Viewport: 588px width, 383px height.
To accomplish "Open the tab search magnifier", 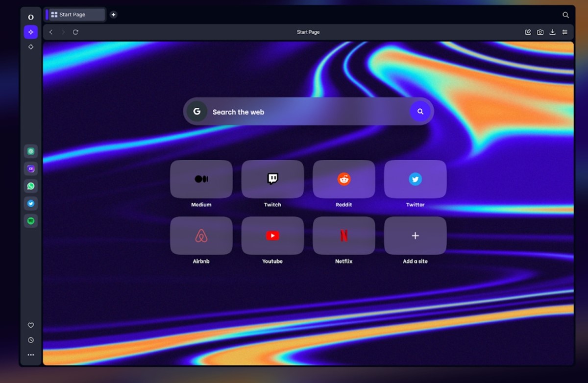I will tap(565, 15).
